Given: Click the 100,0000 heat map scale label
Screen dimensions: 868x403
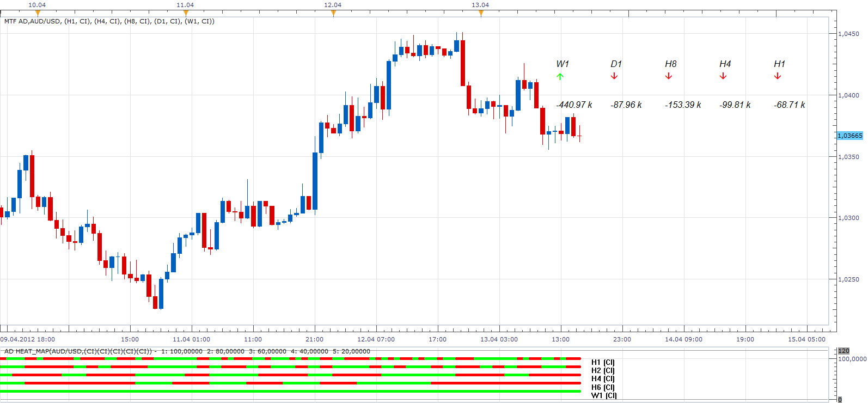Looking at the screenshot, I should 852,359.
